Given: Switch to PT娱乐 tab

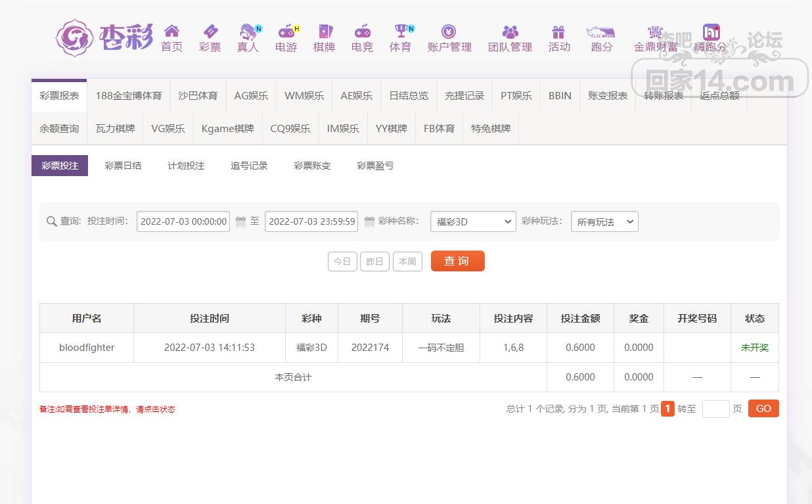Looking at the screenshot, I should [516, 95].
